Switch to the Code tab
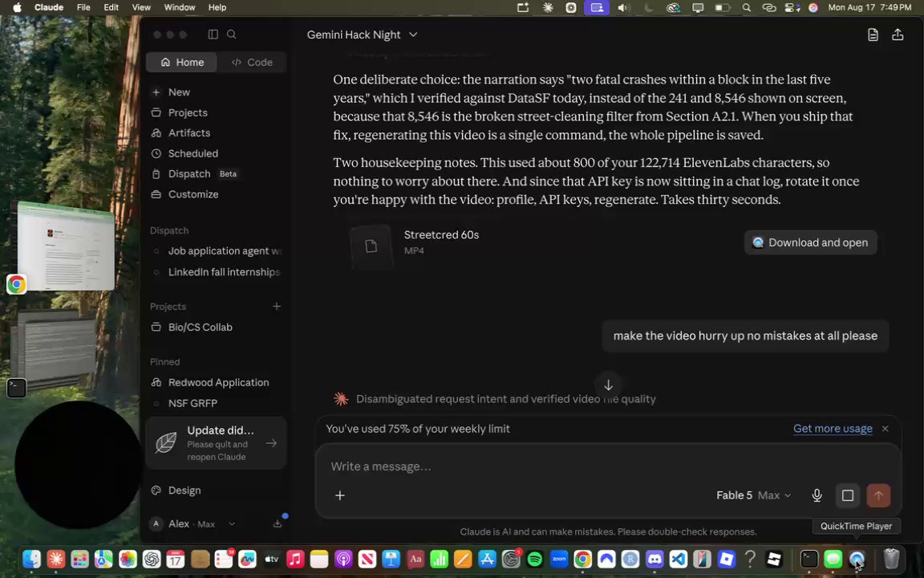Viewport: 924px width, 578px height. 252,62
